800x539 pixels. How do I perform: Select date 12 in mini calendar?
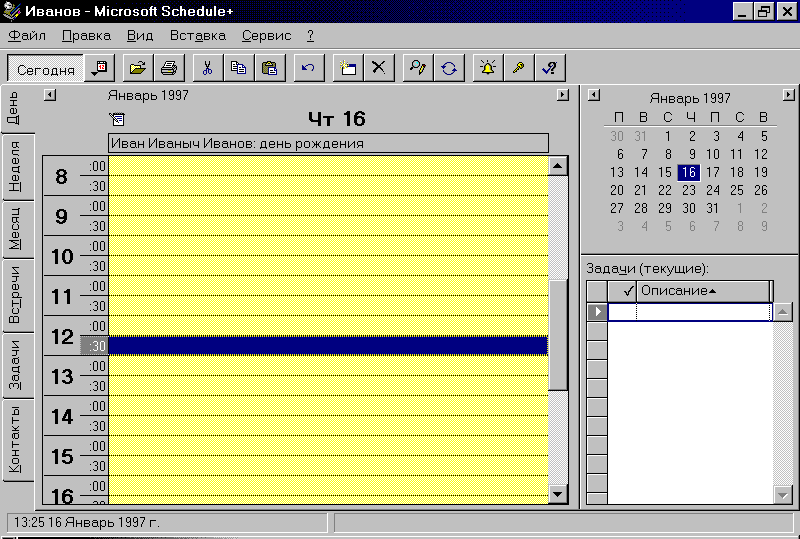[761, 154]
